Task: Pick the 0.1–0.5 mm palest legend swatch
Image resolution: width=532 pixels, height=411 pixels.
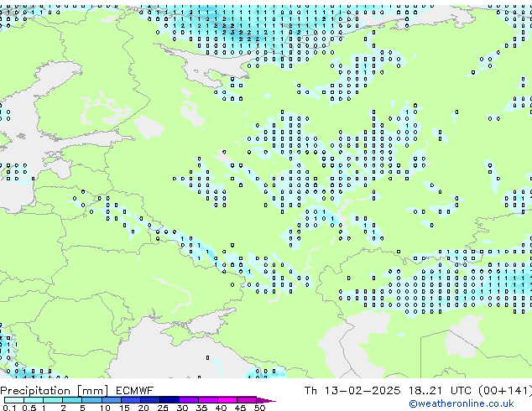Action: click(x=14, y=400)
